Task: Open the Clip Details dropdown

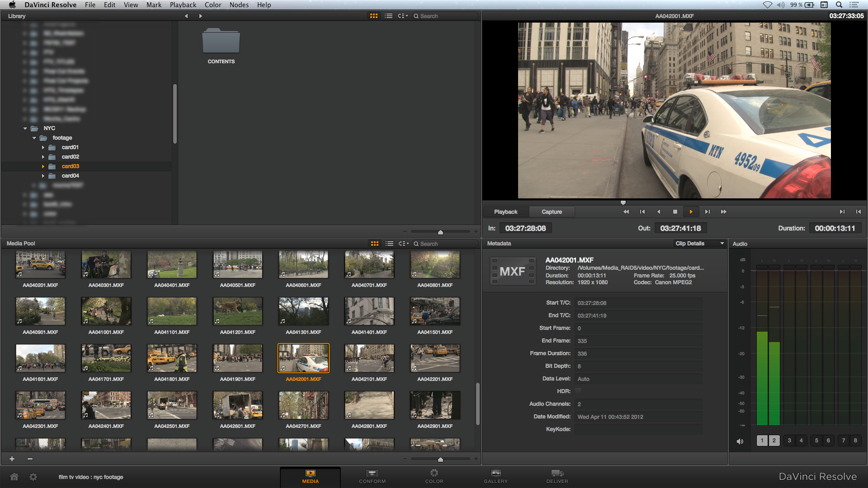Action: (700, 244)
